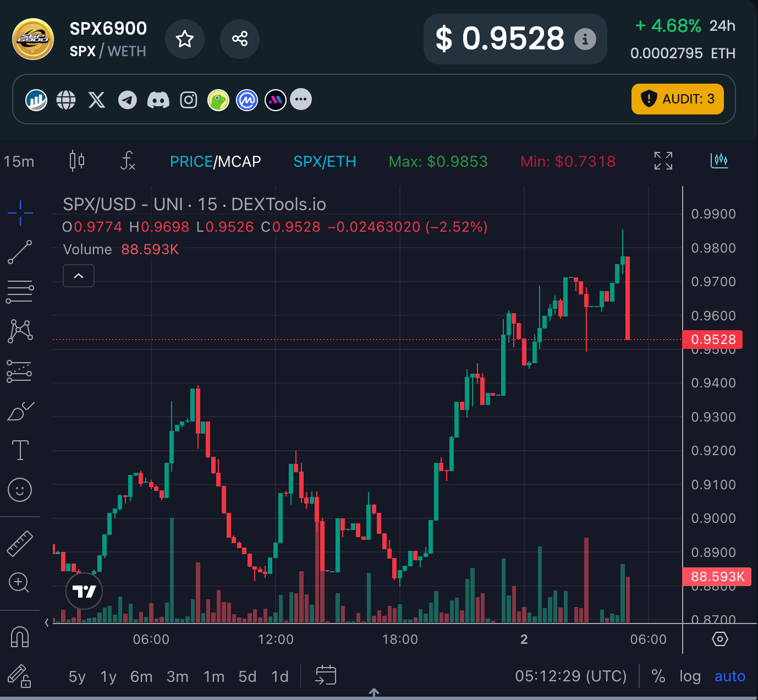Click the AUDIT: 3 button
758x700 pixels.
(677, 99)
